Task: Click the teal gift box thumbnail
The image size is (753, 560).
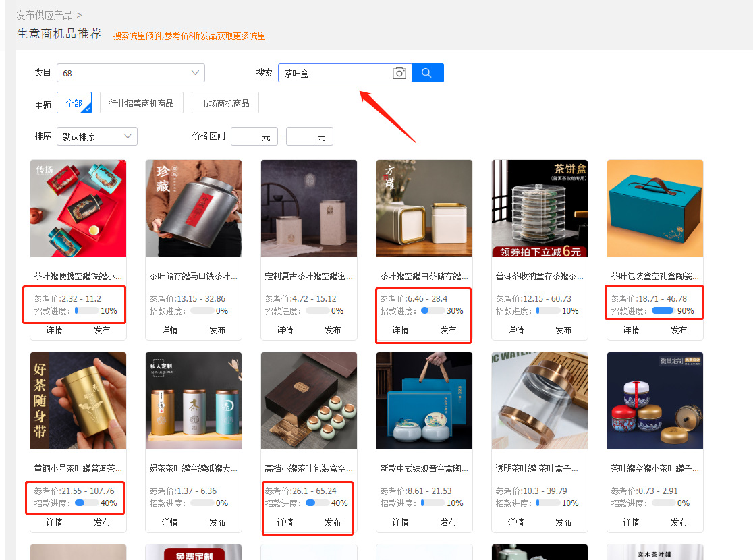Action: [x=655, y=208]
